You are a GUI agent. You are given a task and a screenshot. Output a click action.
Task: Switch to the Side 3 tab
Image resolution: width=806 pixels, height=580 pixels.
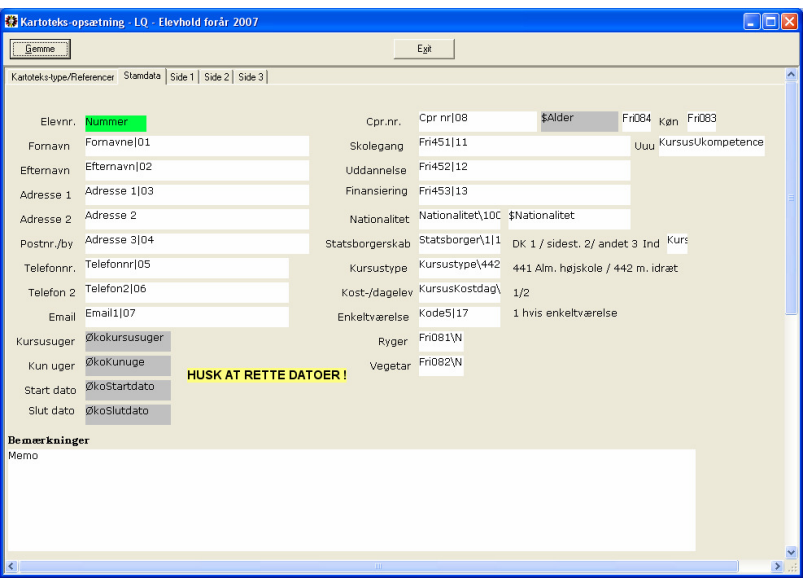point(251,77)
